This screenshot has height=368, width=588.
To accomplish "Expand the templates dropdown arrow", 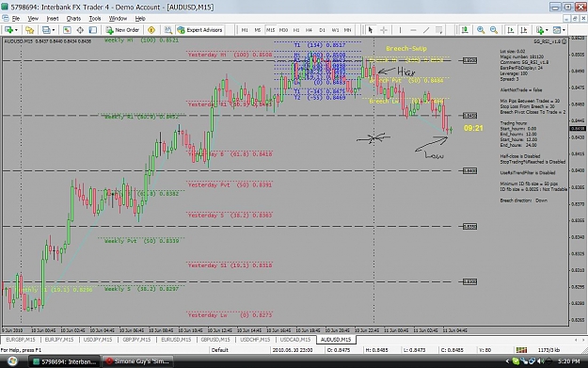I will pos(564,30).
